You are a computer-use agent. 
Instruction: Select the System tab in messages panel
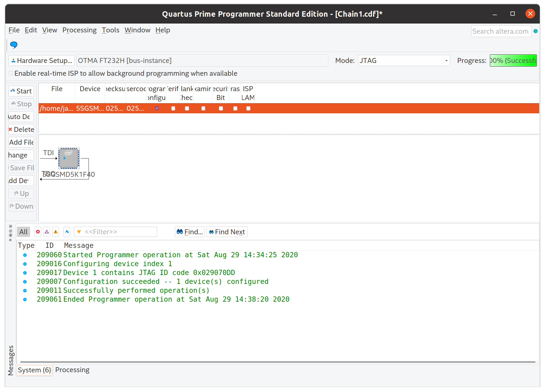(34, 369)
